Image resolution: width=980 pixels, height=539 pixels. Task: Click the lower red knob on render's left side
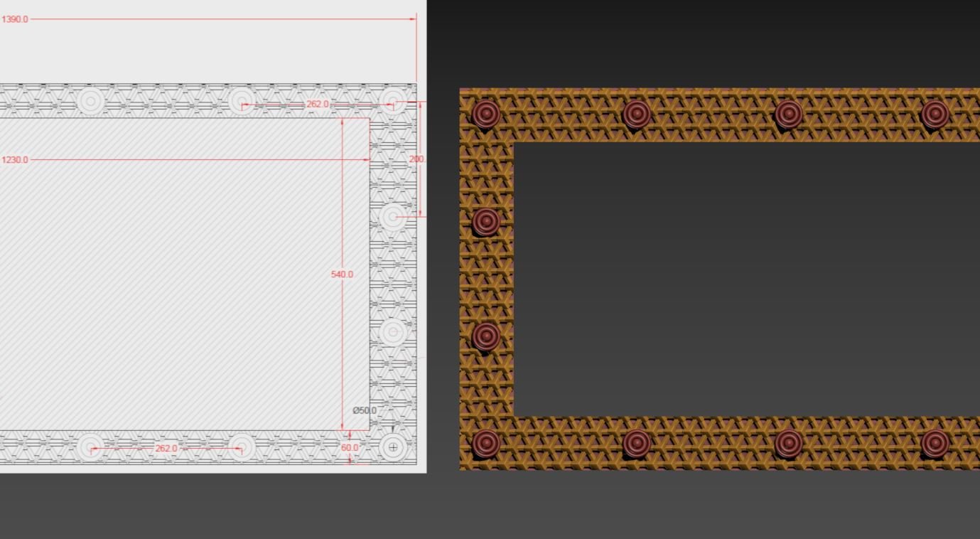(486, 336)
